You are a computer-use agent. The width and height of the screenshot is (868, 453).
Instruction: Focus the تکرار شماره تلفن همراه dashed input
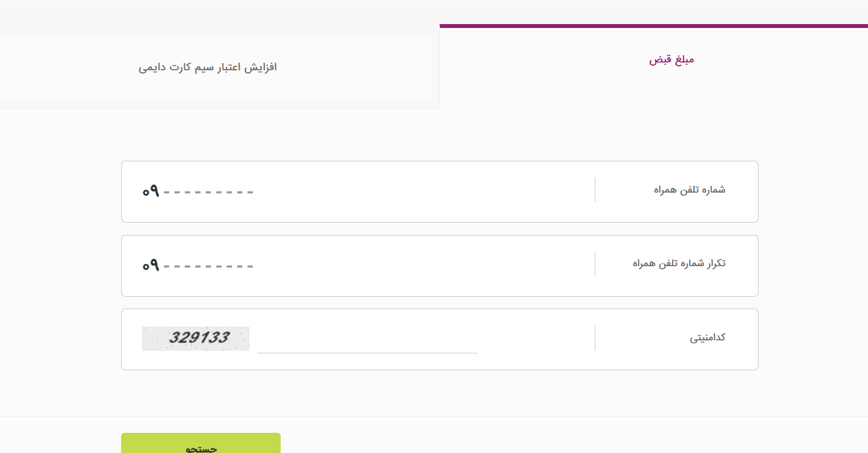click(208, 266)
